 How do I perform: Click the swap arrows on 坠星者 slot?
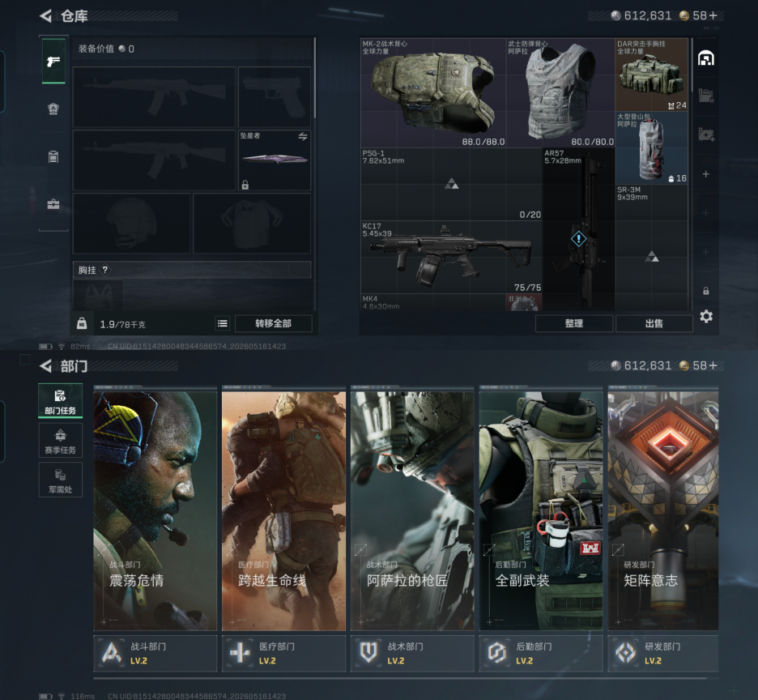click(303, 136)
